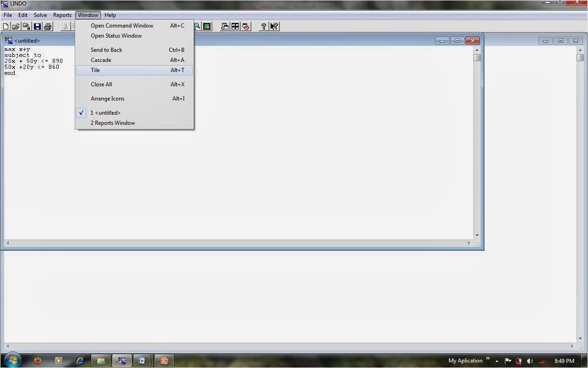Screen dimensions: 588x368
Task: Expand hidden system tray icons
Action: pos(497,361)
